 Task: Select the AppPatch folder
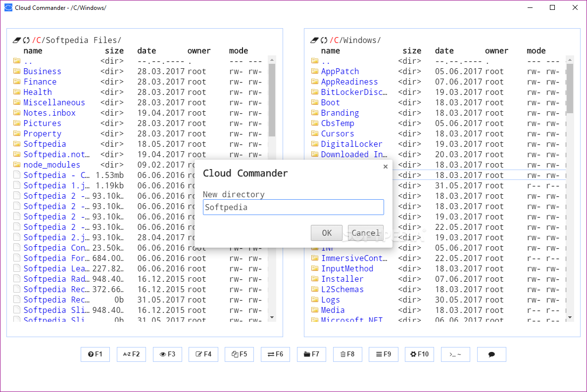coord(340,71)
